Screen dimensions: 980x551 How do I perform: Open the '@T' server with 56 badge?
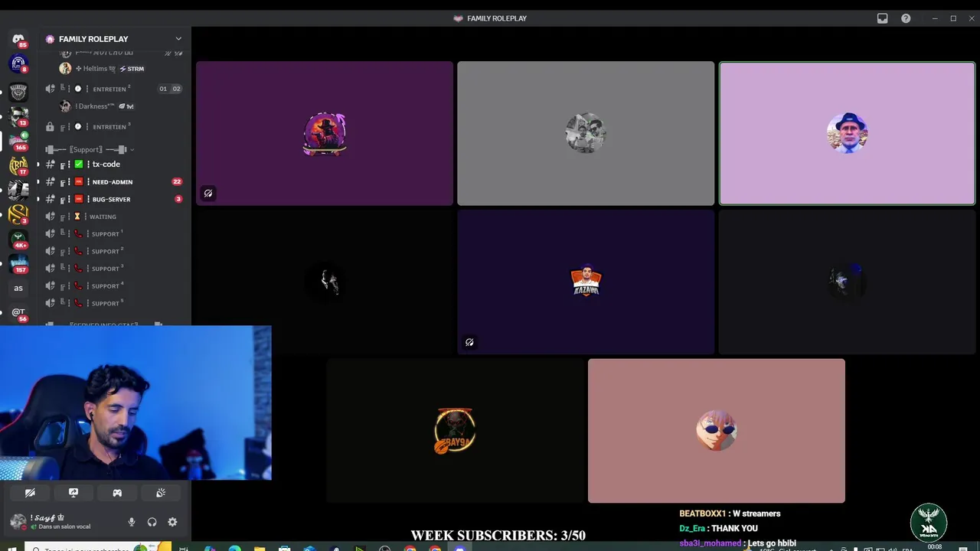18,313
